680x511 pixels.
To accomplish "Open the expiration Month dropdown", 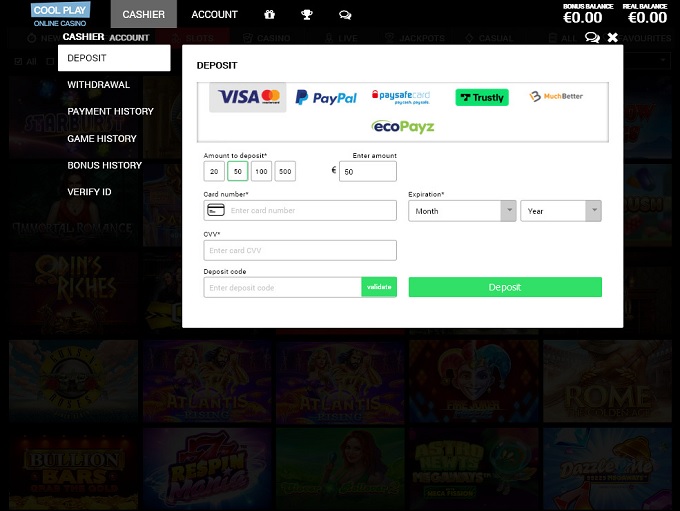I will [x=461, y=211].
